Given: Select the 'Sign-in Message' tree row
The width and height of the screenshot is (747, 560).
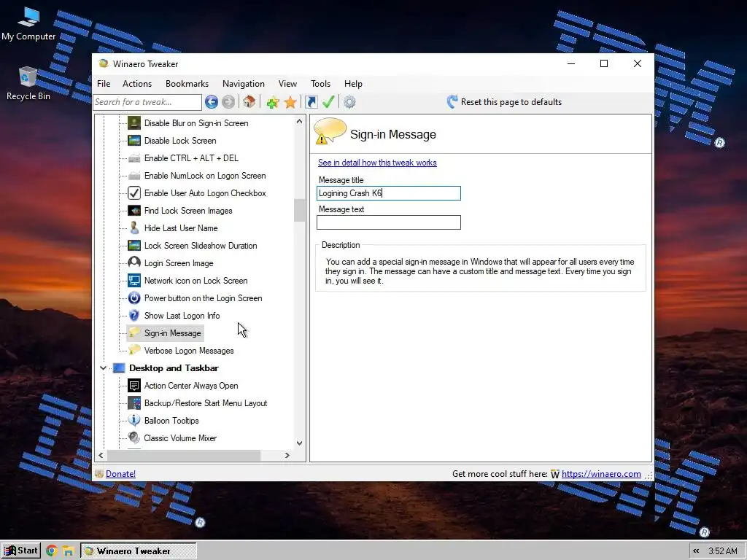Looking at the screenshot, I should pyautogui.click(x=165, y=333).
